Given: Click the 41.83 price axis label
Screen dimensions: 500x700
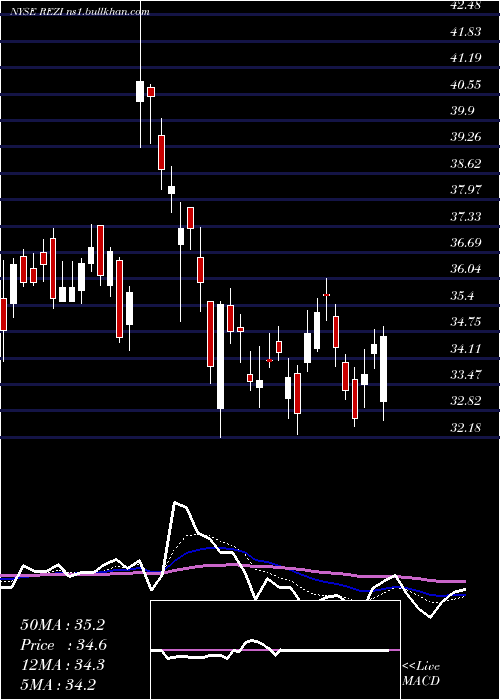Looking at the screenshot, I should [x=467, y=31].
